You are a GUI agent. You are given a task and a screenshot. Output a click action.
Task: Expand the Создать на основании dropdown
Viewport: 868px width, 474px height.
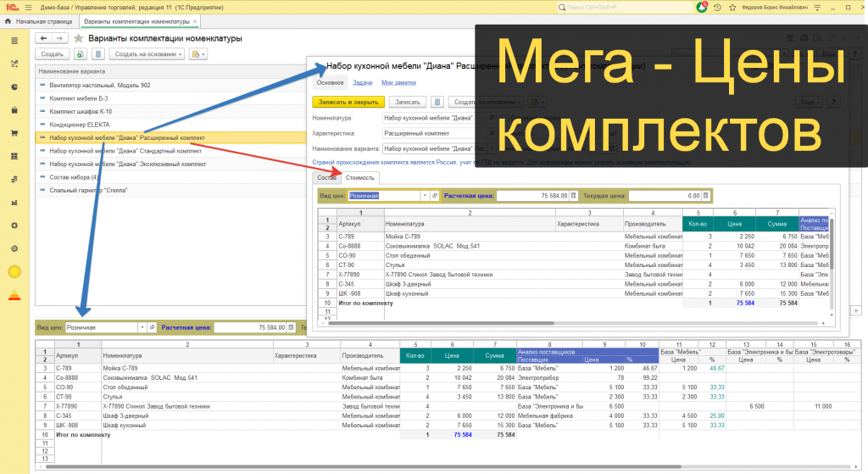point(146,54)
